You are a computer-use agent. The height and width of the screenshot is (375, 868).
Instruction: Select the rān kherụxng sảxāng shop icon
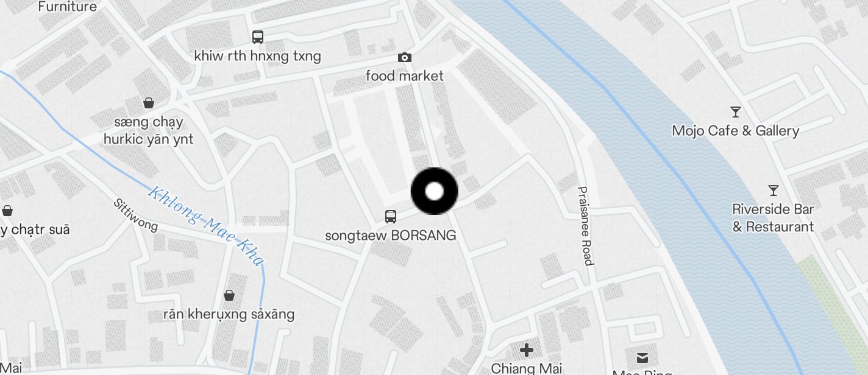[229, 295]
